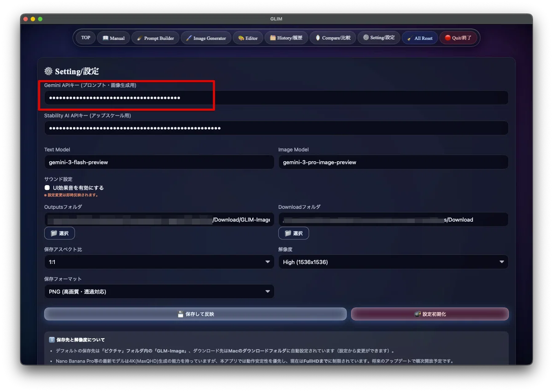
Task: Click the gear icon beside Setting/設定 heading
Action: [48, 71]
